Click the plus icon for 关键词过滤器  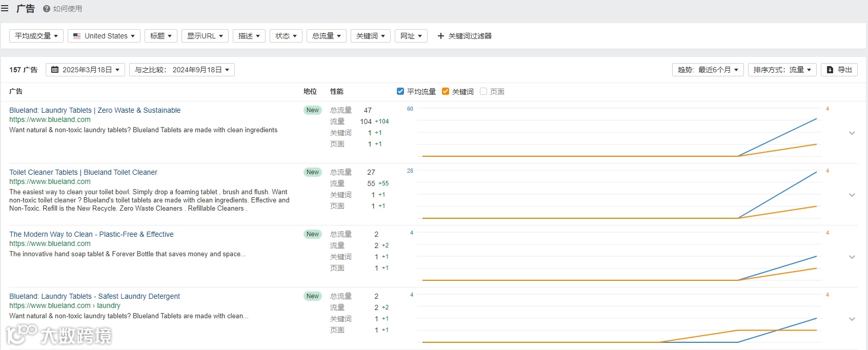click(x=440, y=36)
